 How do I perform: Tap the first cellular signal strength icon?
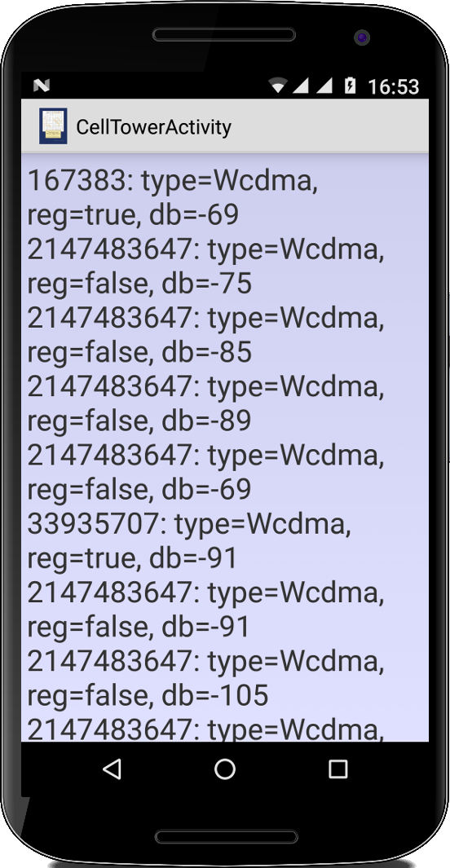(301, 86)
